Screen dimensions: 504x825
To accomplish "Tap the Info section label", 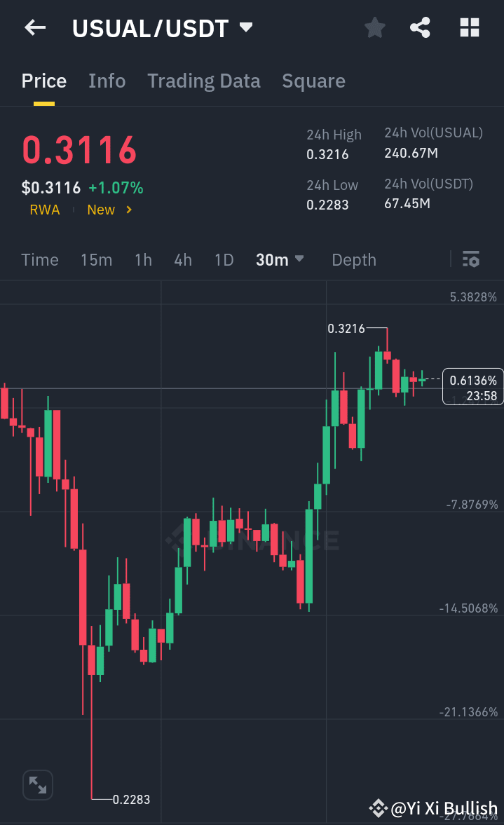I will click(107, 81).
